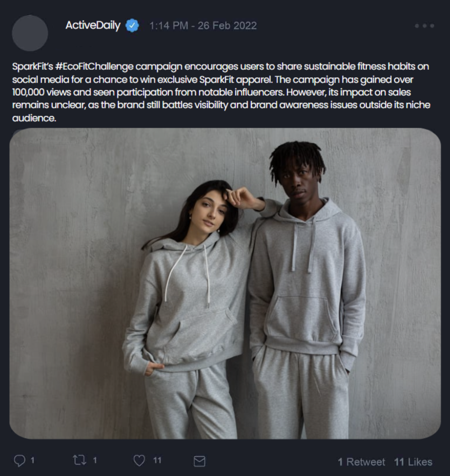Click the reply count number 1
This screenshot has width=450, height=476.
click(32, 460)
